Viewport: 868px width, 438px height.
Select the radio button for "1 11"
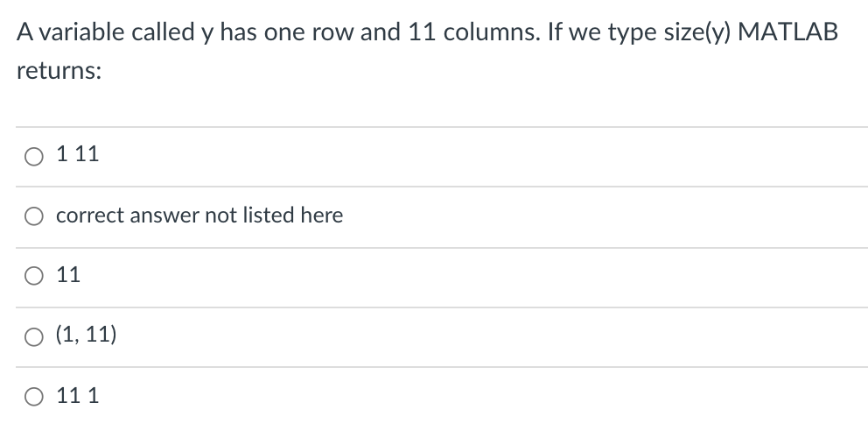34,156
